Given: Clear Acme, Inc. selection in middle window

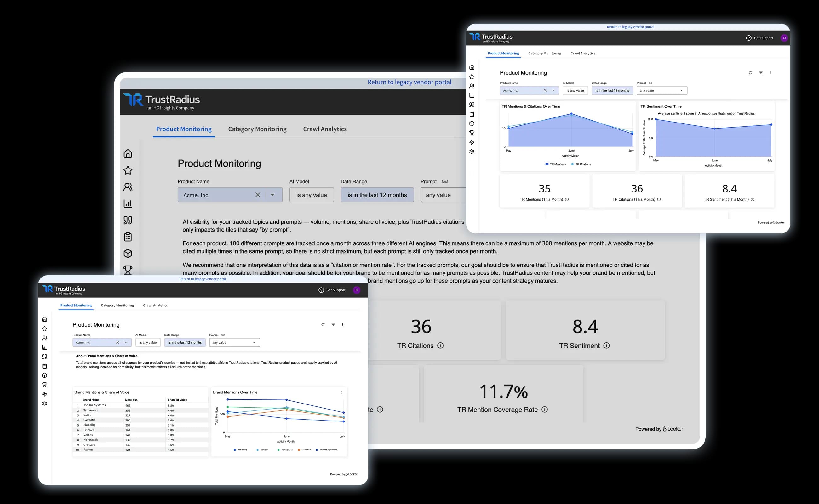Looking at the screenshot, I should tap(258, 195).
